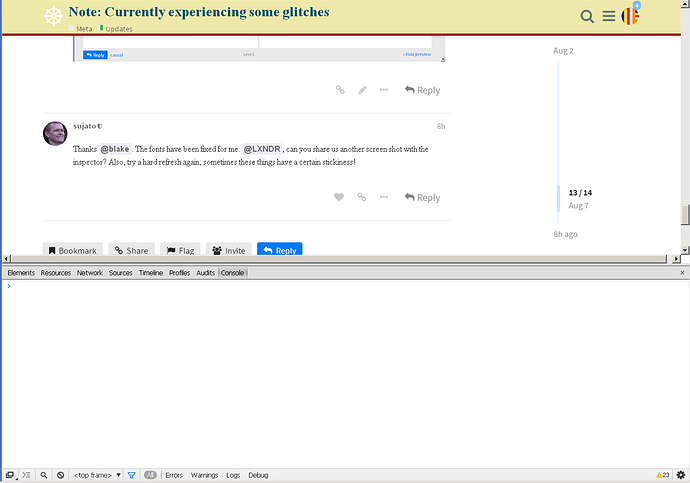Viewport: 690px width, 483px height.
Task: Copy link icon on sujato's post
Action: coord(362,197)
